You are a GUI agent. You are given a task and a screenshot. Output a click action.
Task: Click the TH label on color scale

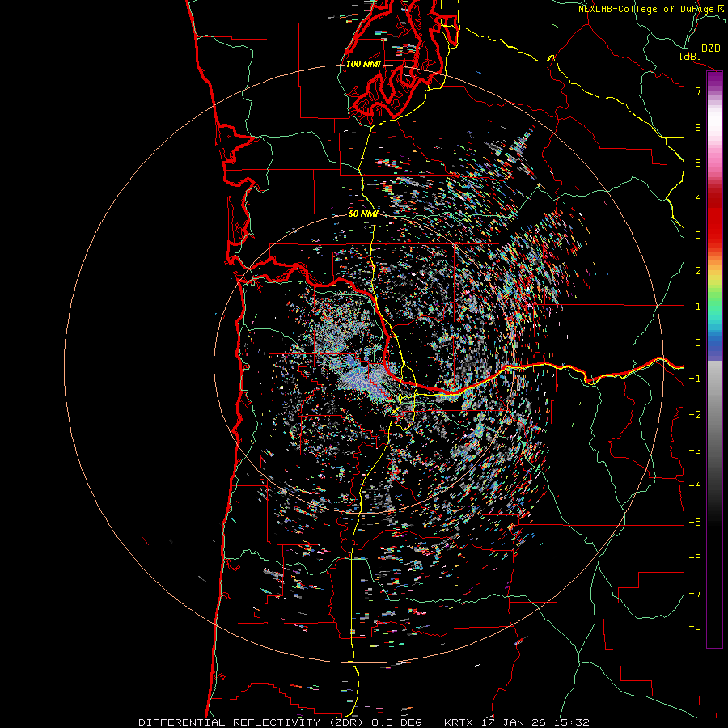(695, 630)
